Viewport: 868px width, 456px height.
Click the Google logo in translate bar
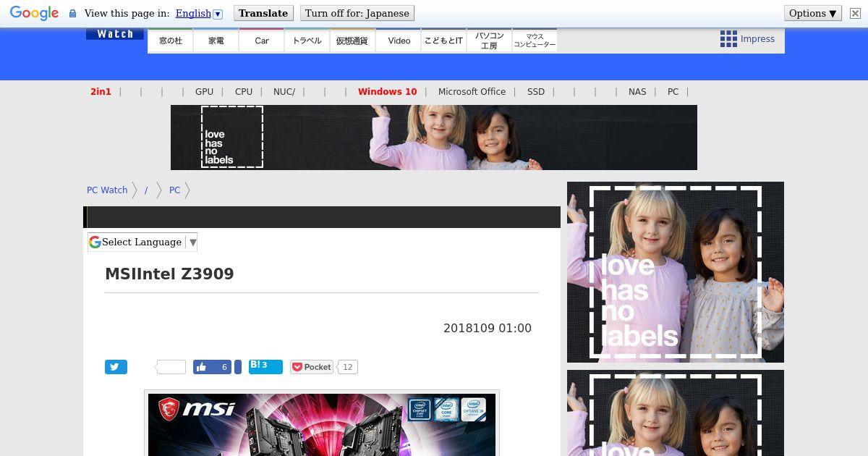click(x=34, y=13)
